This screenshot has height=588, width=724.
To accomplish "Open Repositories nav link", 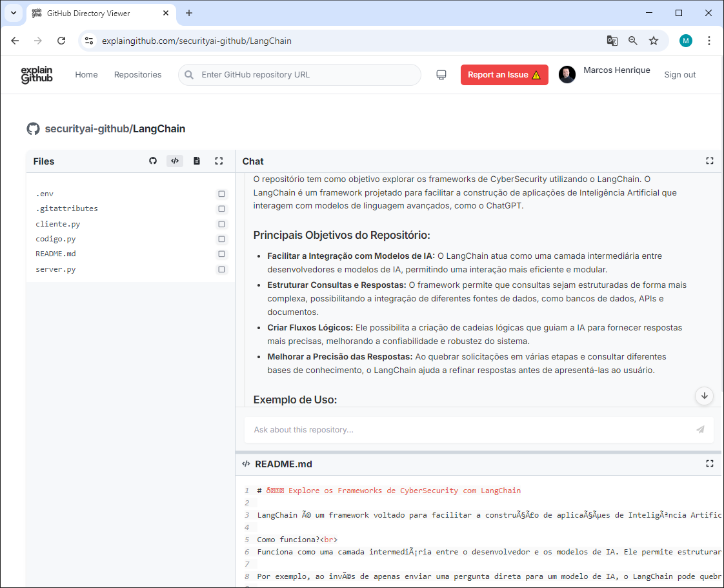I will (137, 75).
